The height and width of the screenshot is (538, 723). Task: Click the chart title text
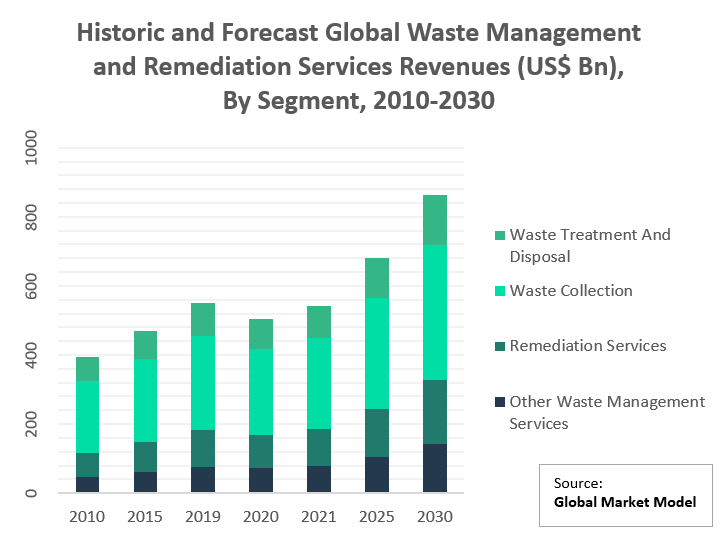point(358,66)
